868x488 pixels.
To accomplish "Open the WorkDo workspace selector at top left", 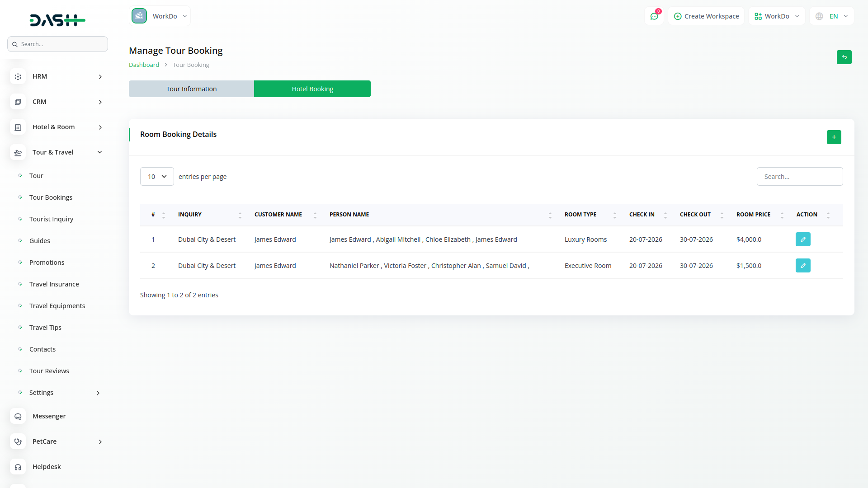I will click(160, 16).
